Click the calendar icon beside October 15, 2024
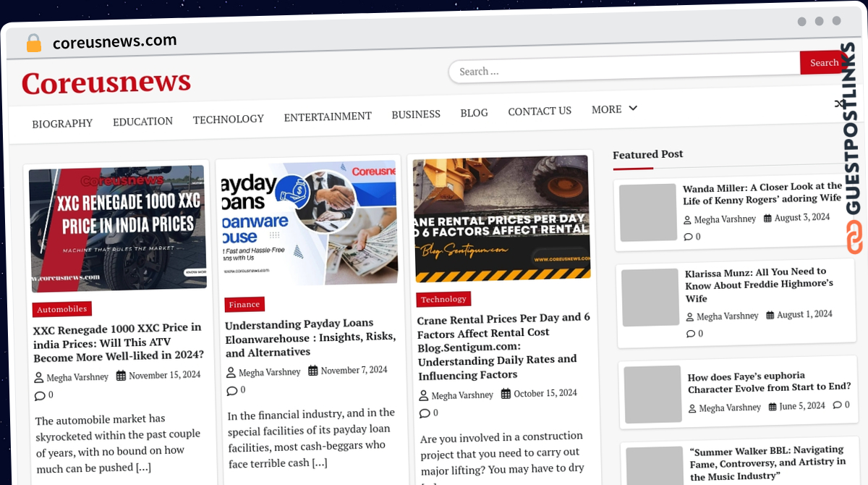The height and width of the screenshot is (485, 868). coord(506,394)
